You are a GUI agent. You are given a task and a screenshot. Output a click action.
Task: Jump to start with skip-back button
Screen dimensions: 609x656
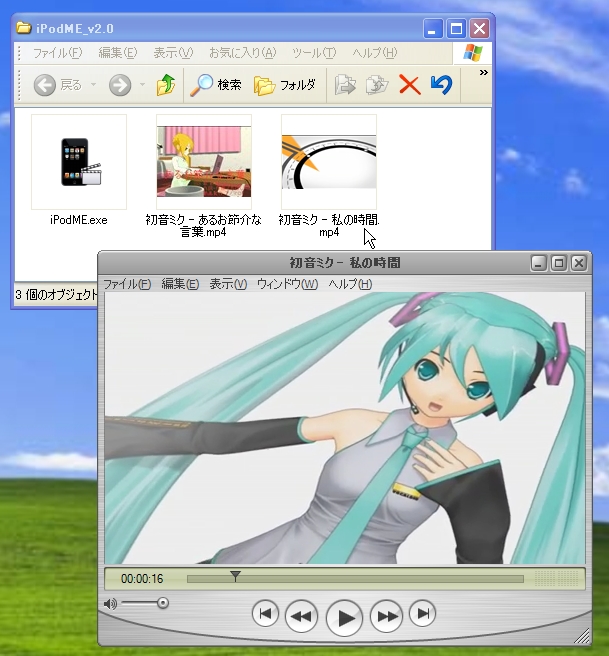(265, 614)
